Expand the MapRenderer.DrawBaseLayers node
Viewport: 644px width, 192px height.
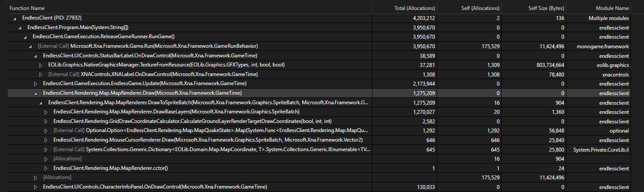pyautogui.click(x=46, y=112)
